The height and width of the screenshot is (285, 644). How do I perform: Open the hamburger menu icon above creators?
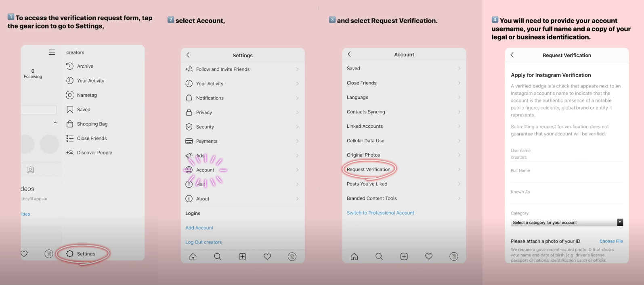click(52, 52)
